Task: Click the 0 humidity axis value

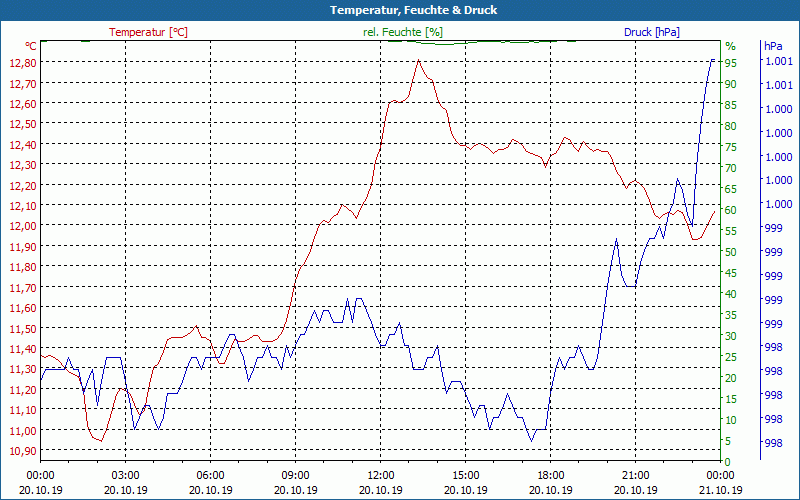Action: click(x=728, y=462)
